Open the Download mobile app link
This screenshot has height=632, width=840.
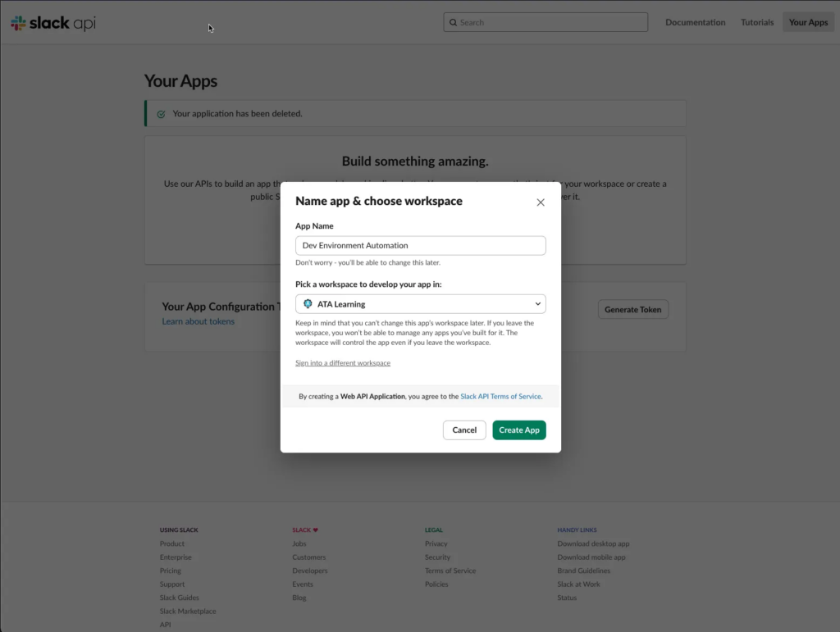coord(591,557)
